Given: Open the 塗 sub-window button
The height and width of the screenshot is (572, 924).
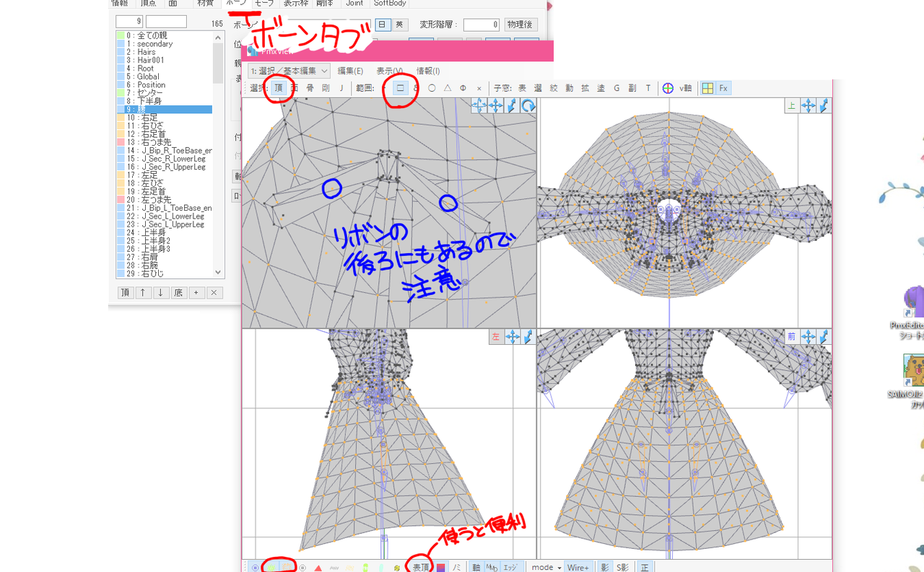Looking at the screenshot, I should point(601,88).
